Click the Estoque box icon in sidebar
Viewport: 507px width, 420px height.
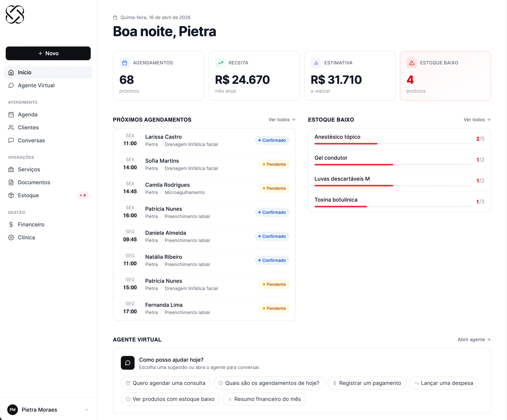11,195
